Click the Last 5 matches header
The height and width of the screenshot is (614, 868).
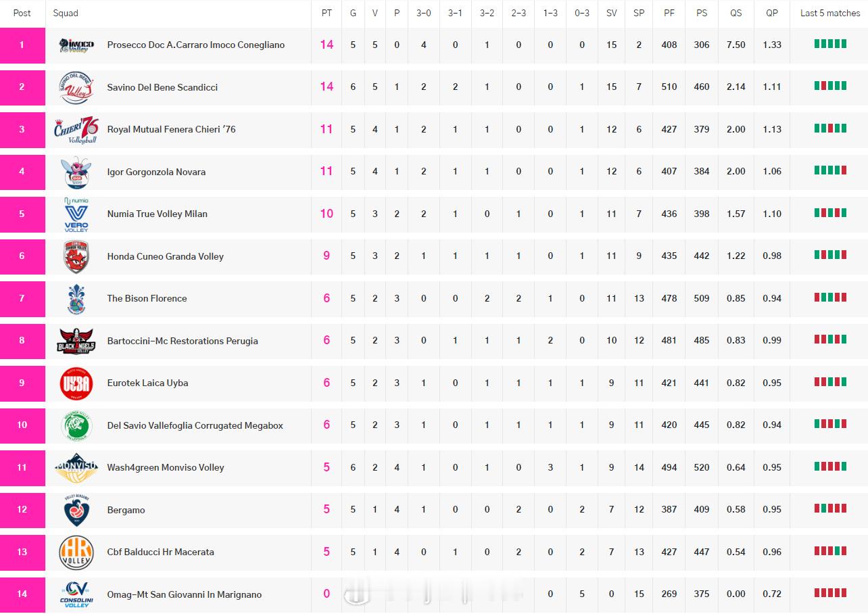tap(830, 13)
